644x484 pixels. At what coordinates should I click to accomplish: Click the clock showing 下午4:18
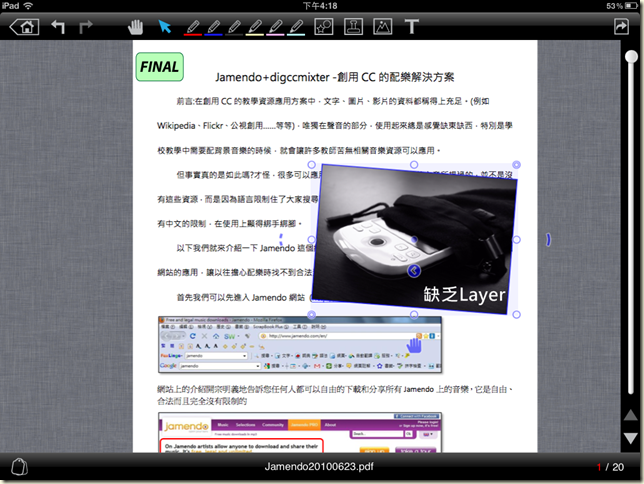click(320, 6)
